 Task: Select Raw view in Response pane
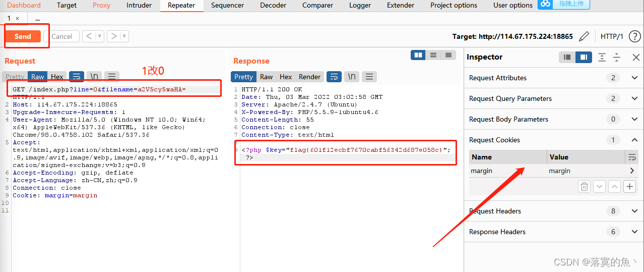tap(266, 77)
